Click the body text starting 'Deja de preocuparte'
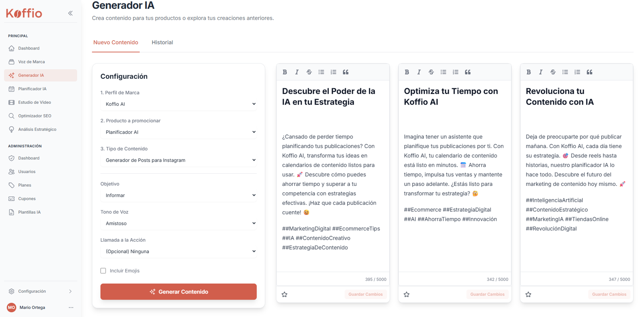 (576, 160)
